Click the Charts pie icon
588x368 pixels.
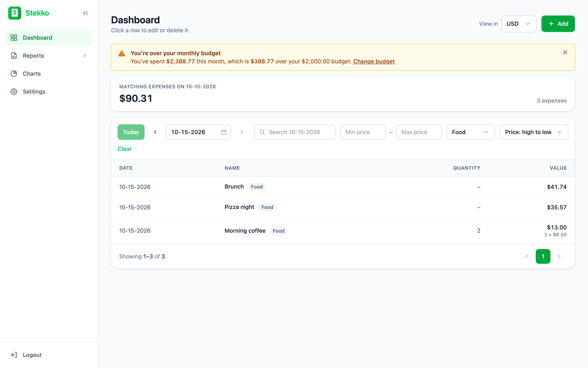tap(14, 74)
